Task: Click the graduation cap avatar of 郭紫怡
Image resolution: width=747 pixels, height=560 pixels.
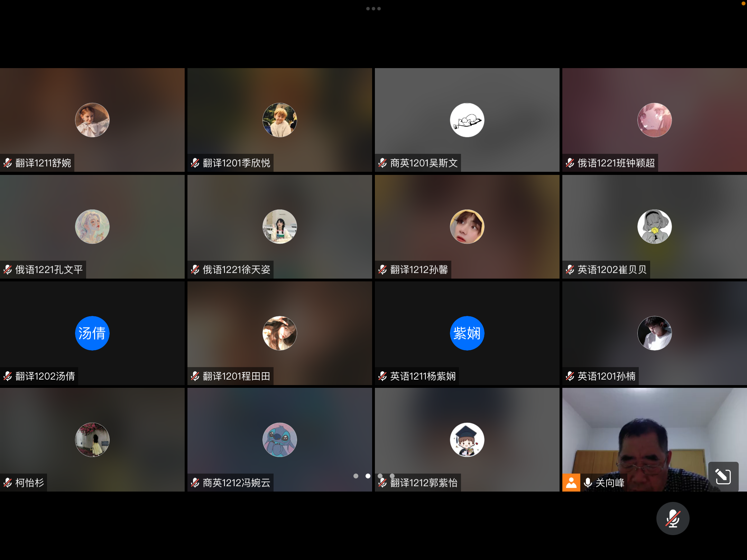Action: click(467, 440)
